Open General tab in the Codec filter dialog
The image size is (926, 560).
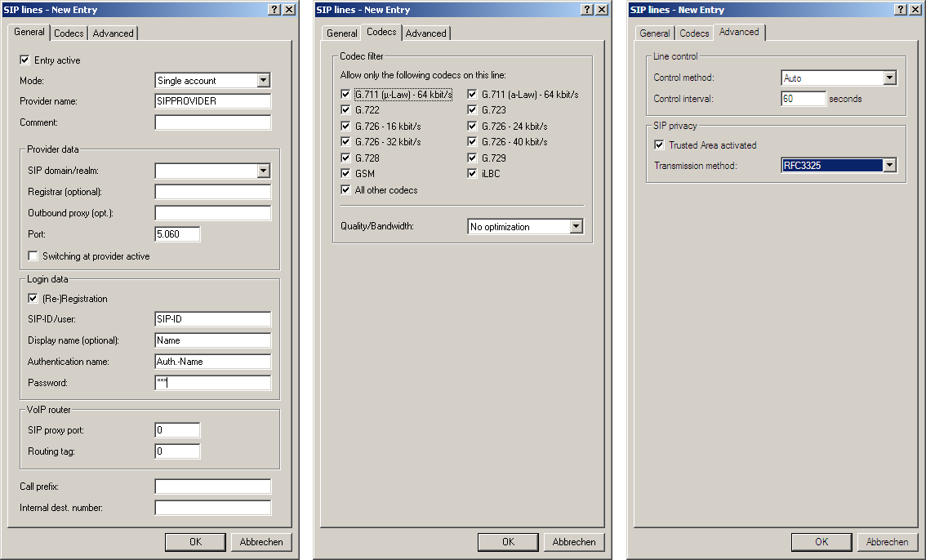pos(341,33)
